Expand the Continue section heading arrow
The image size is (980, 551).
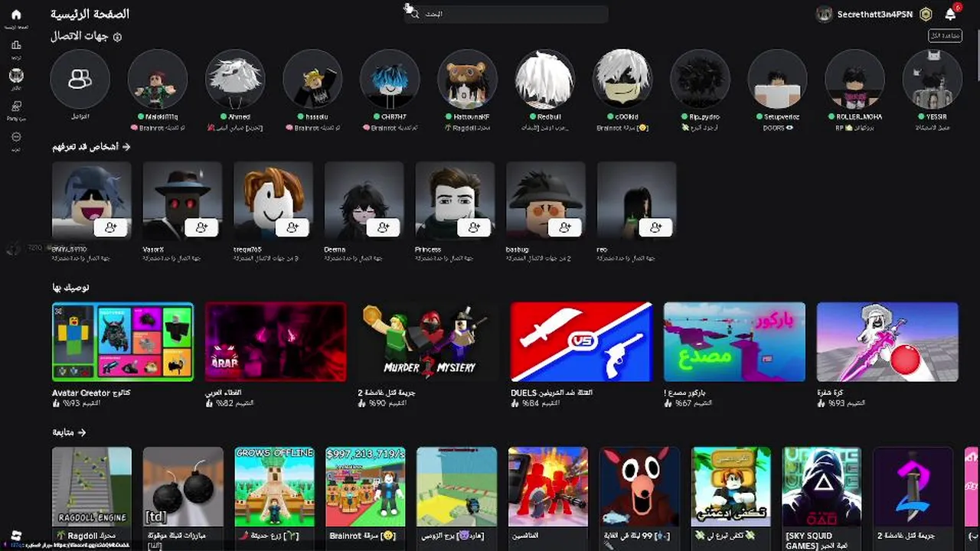tap(81, 432)
